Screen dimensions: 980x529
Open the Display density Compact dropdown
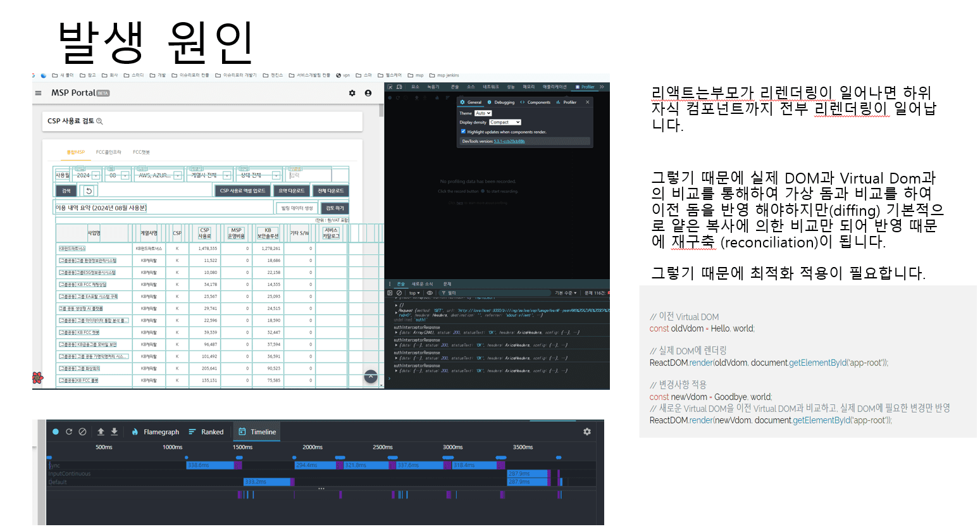[505, 122]
